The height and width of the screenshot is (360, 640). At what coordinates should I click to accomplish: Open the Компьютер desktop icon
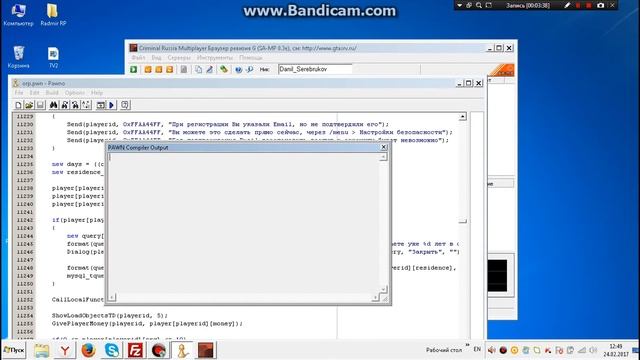click(18, 15)
